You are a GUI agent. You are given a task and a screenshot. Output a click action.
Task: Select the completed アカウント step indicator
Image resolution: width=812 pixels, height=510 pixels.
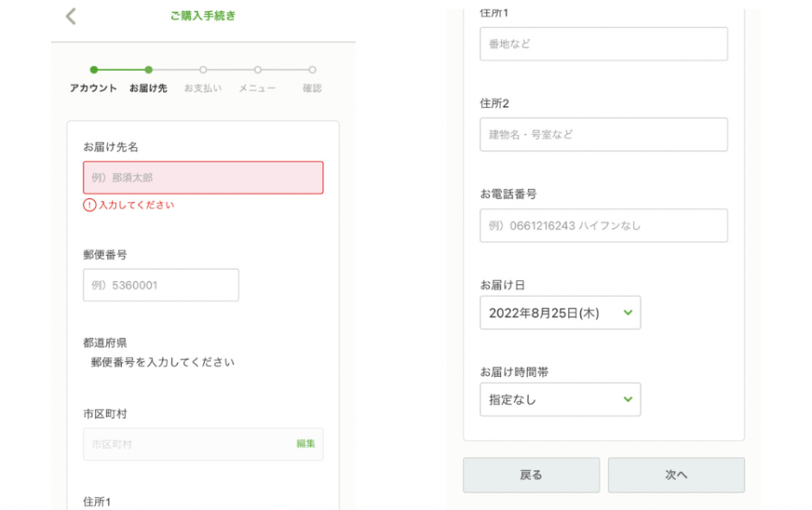pyautogui.click(x=93, y=72)
